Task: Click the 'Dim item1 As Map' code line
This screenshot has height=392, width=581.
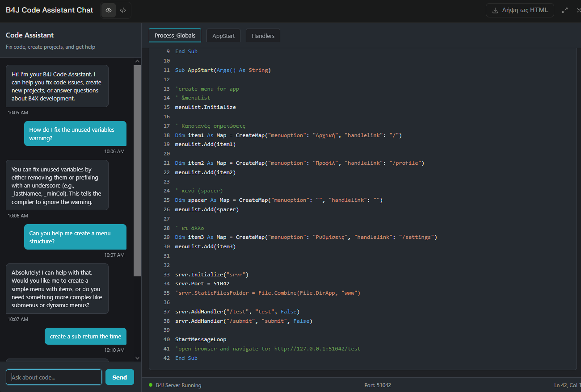Action: pos(288,135)
